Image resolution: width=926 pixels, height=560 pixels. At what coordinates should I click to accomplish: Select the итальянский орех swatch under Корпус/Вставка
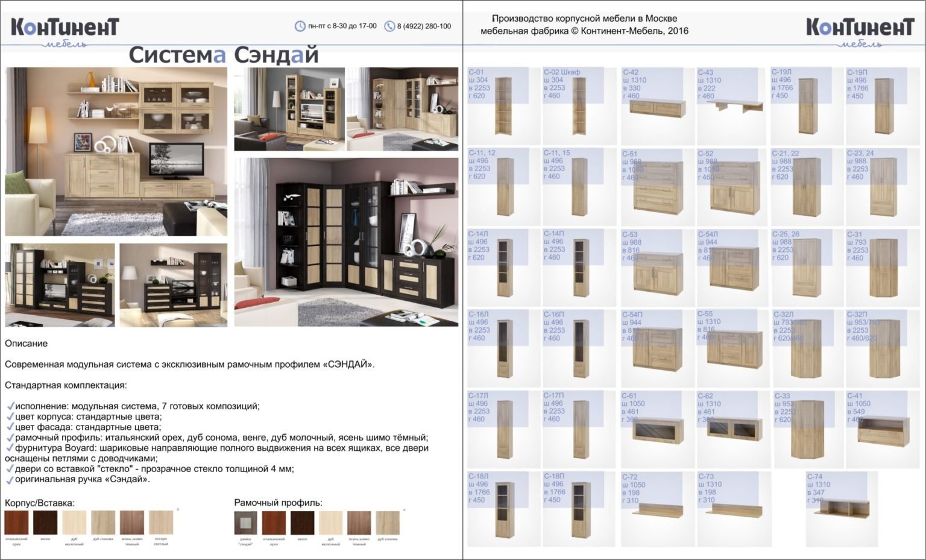16,523
